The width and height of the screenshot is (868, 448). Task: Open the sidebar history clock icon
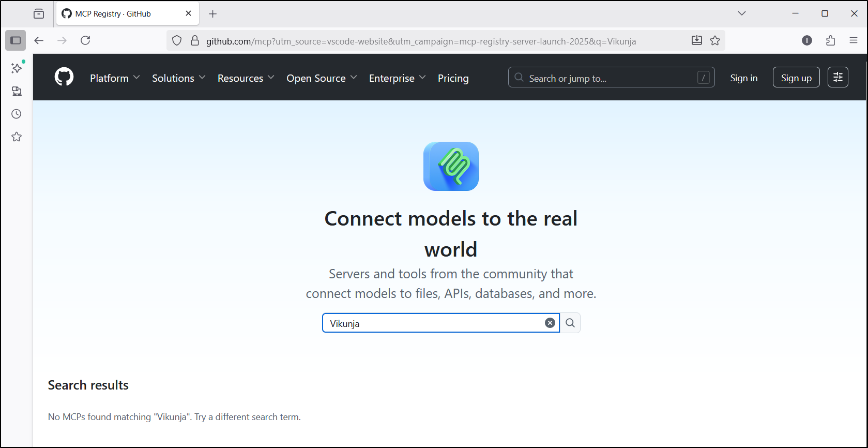(x=17, y=114)
